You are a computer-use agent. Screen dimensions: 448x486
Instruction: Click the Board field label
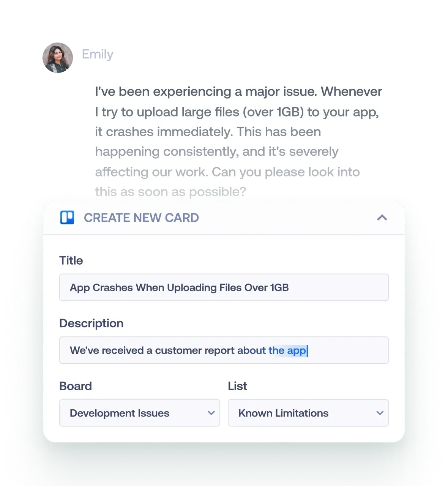76,386
